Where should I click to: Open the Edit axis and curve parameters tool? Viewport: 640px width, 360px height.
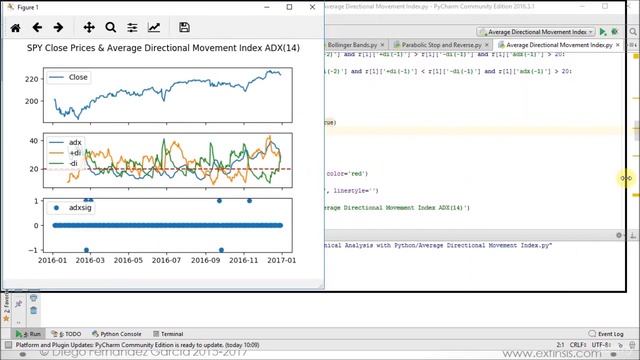(x=154, y=27)
